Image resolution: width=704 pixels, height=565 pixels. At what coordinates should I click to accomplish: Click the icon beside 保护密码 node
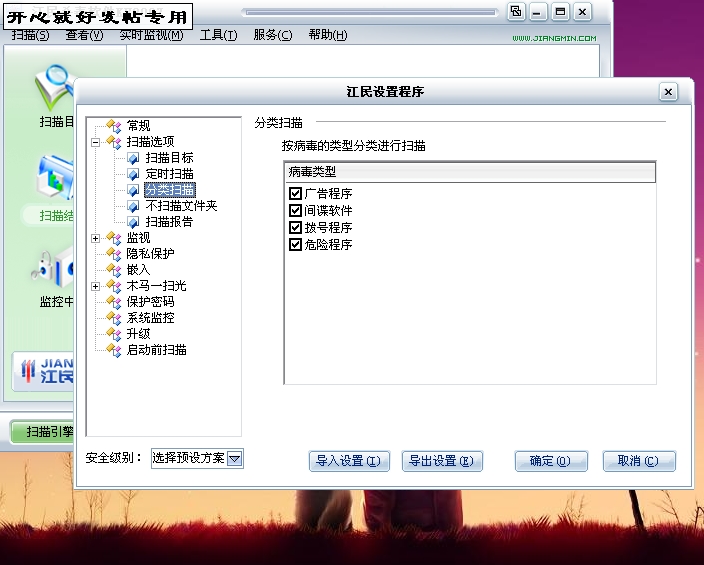pyautogui.click(x=114, y=302)
